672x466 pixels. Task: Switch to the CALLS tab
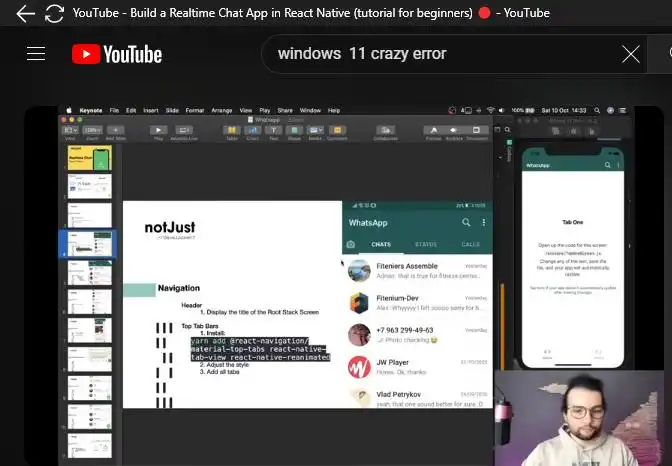coord(470,244)
